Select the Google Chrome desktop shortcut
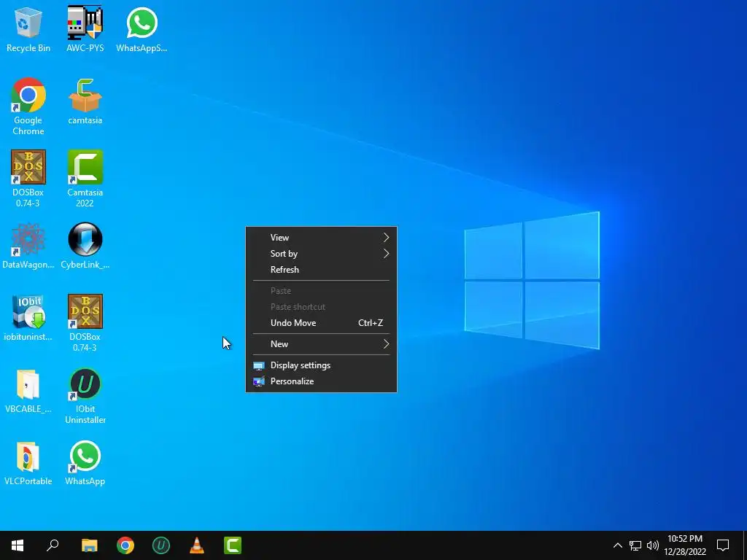The width and height of the screenshot is (747, 560). click(28, 106)
